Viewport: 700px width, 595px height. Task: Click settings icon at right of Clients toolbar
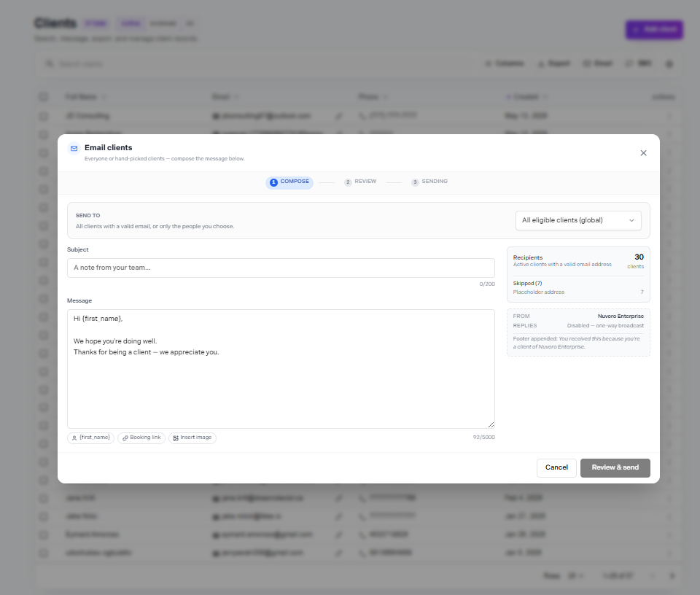click(669, 64)
